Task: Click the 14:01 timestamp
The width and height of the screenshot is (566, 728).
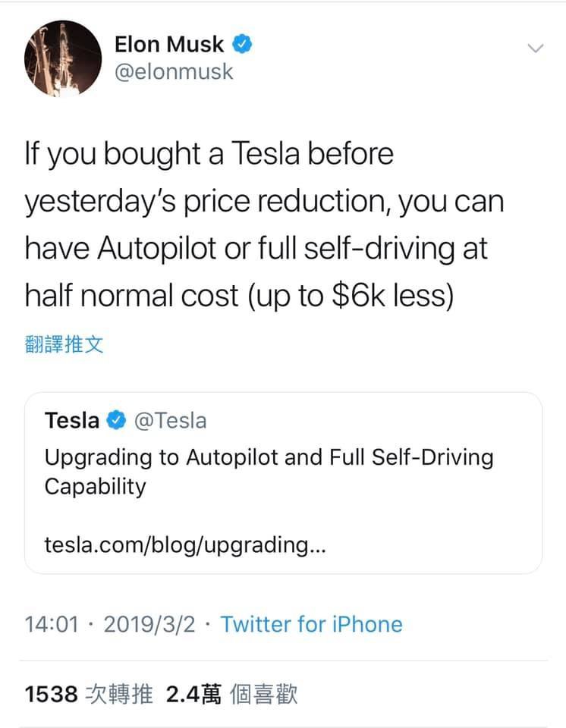Action: (52, 624)
